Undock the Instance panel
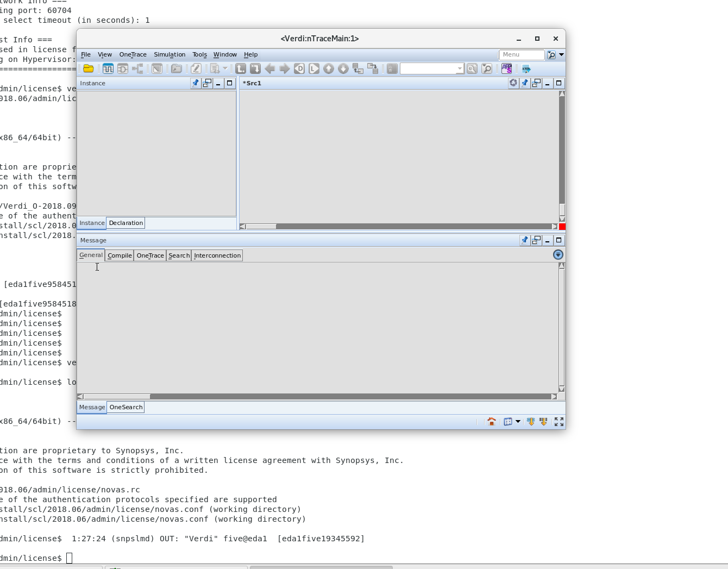This screenshot has height=569, width=728. tap(207, 83)
